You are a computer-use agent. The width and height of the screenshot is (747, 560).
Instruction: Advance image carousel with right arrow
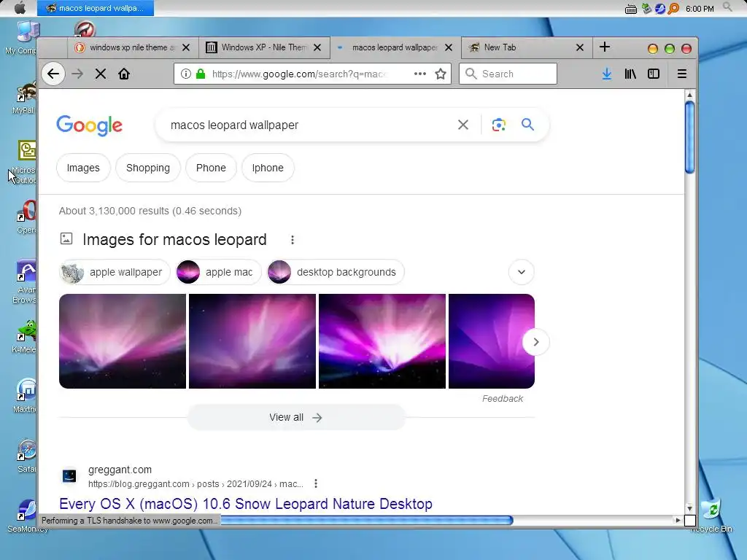click(x=536, y=342)
